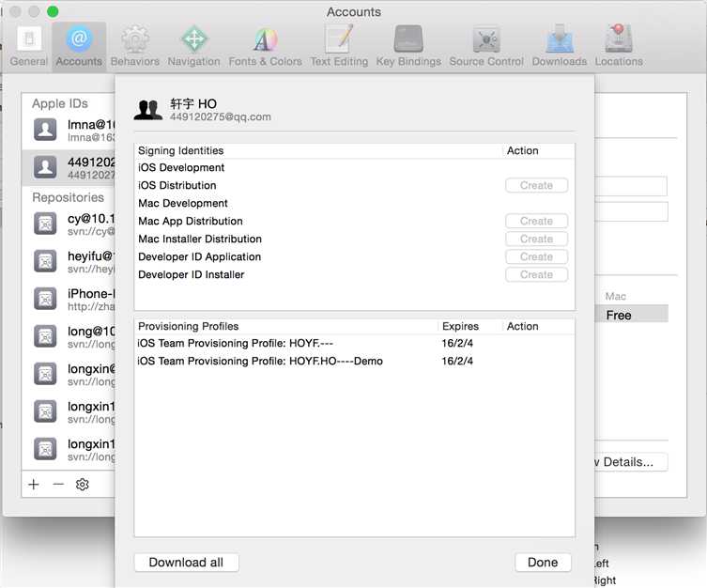
Task: Open the Locations preferences tab
Action: [619, 46]
